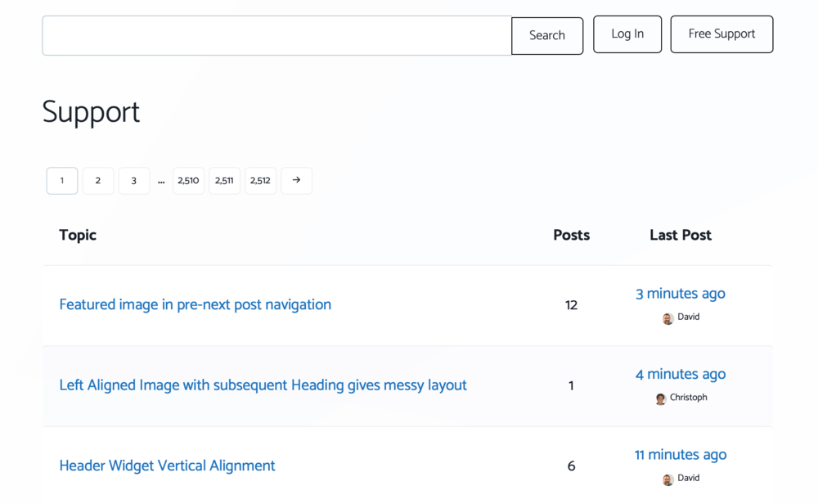Click the next page arrow icon
This screenshot has height=504, width=818.
[x=296, y=180]
